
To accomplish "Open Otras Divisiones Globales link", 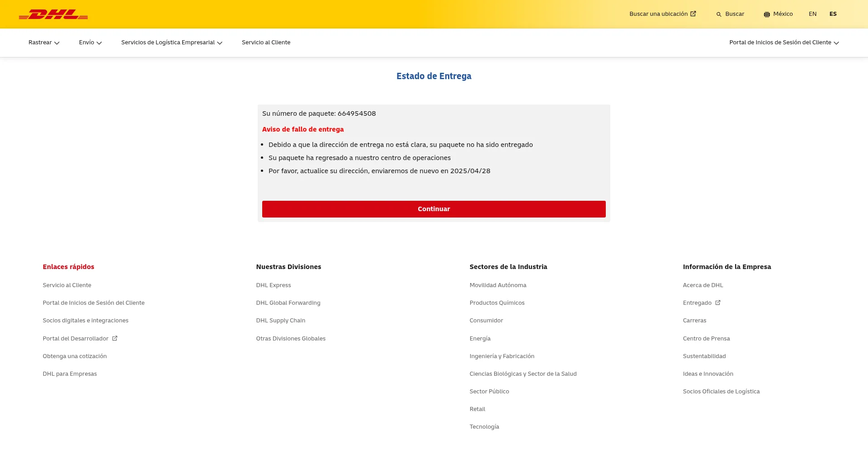I will tap(291, 338).
